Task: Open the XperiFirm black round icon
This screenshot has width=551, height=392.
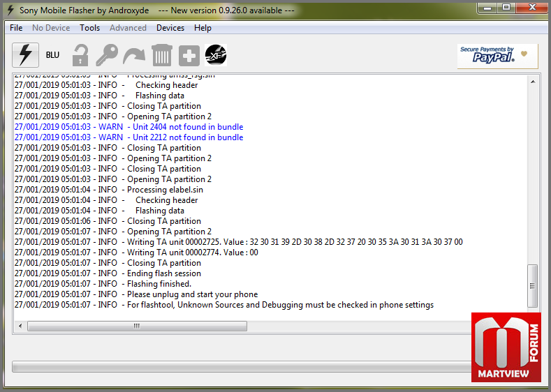Action: (x=216, y=55)
